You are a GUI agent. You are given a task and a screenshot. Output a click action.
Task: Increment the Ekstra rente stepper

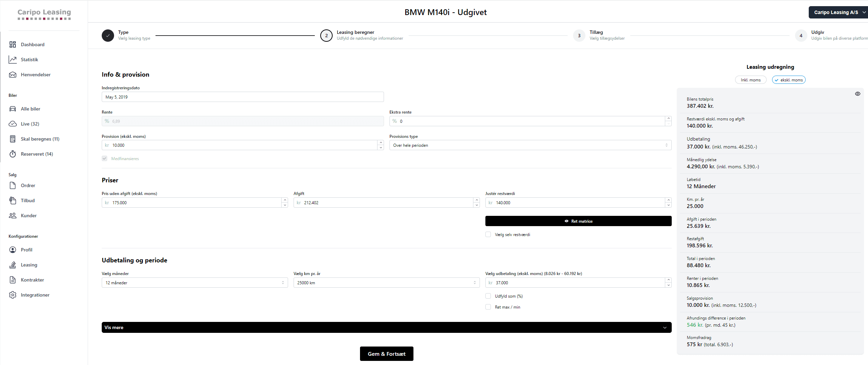tap(668, 119)
